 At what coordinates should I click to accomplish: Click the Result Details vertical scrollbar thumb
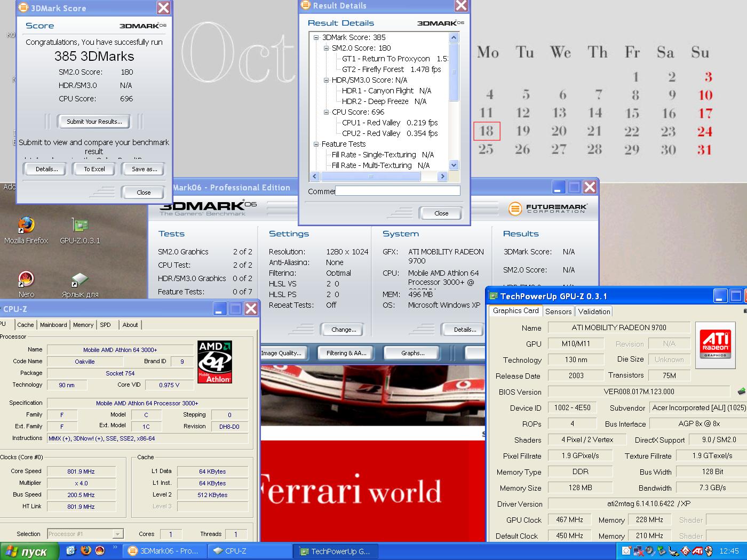click(454, 71)
